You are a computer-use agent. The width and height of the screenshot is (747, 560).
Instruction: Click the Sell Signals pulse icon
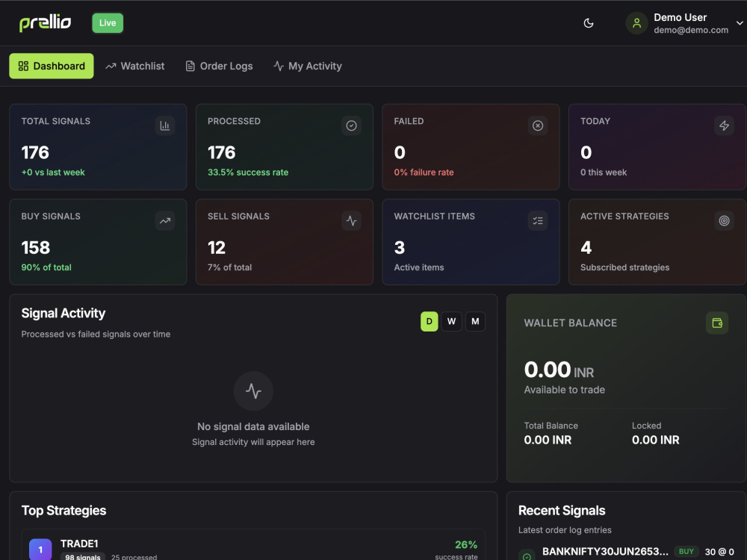(x=351, y=221)
